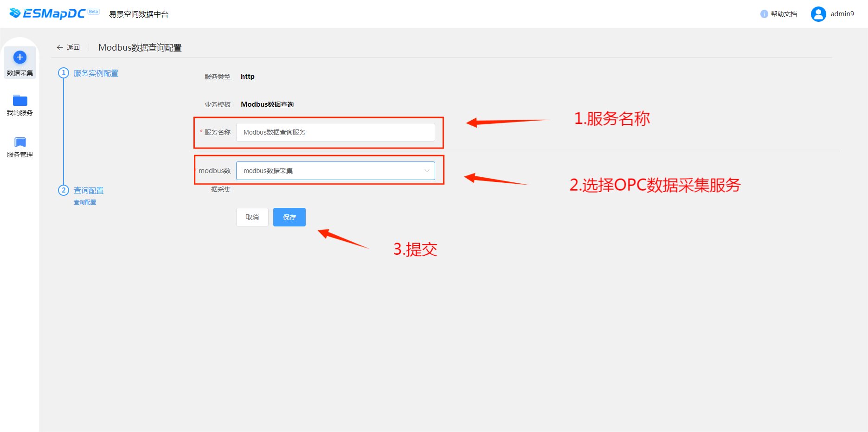Click the 帮助文档 info icon
This screenshot has width=868, height=432.
(x=764, y=14)
